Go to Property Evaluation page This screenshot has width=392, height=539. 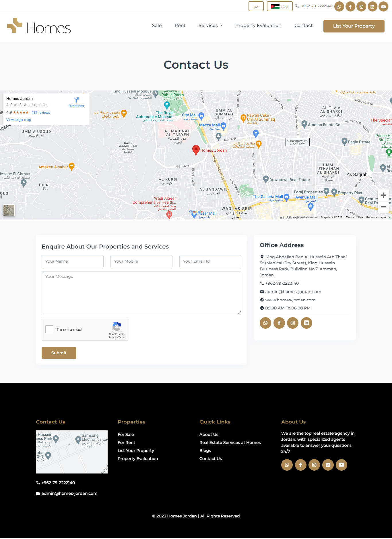[258, 26]
